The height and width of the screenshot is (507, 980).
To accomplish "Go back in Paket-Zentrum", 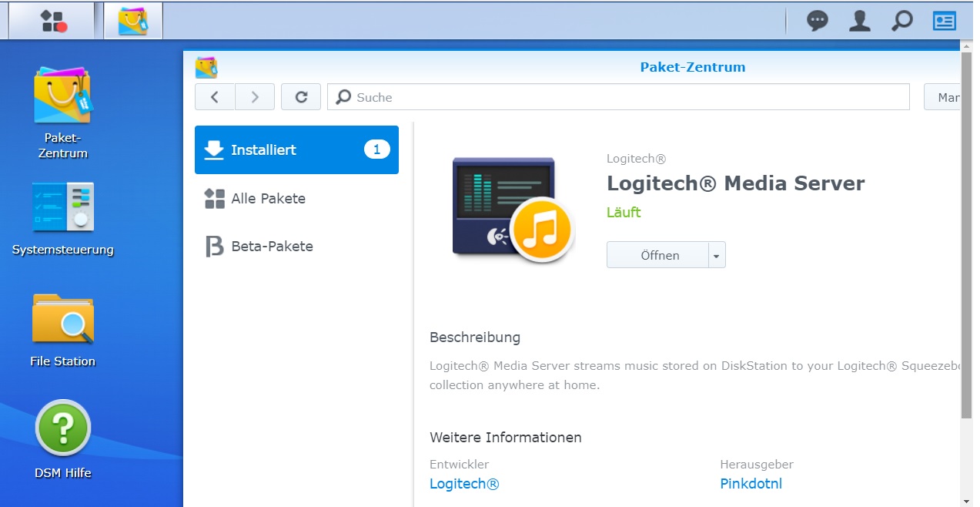I will click(x=215, y=97).
